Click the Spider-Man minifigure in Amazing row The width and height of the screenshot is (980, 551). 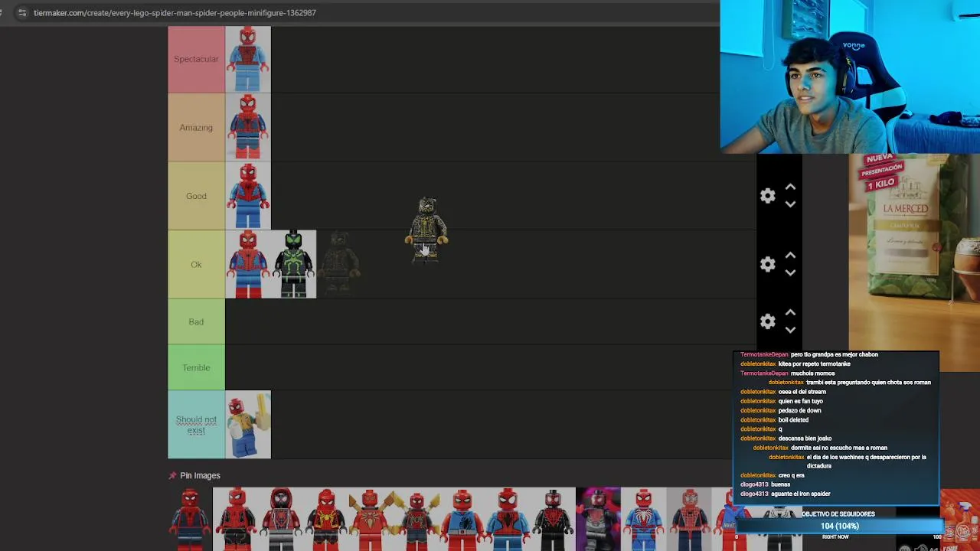click(247, 128)
